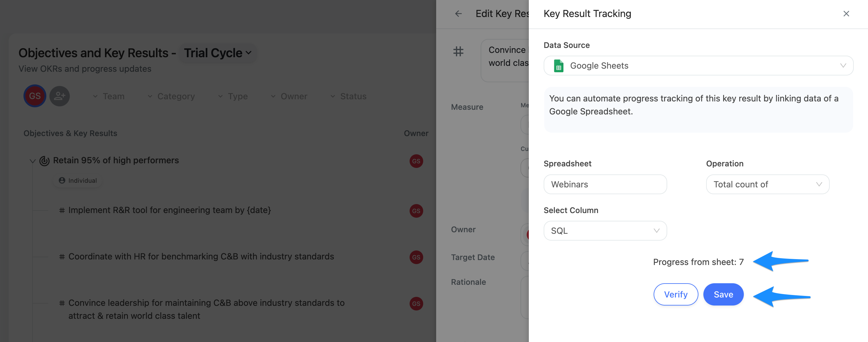This screenshot has width=868, height=342.
Task: Open Implement R&R tool key result
Action: pyautogui.click(x=170, y=211)
